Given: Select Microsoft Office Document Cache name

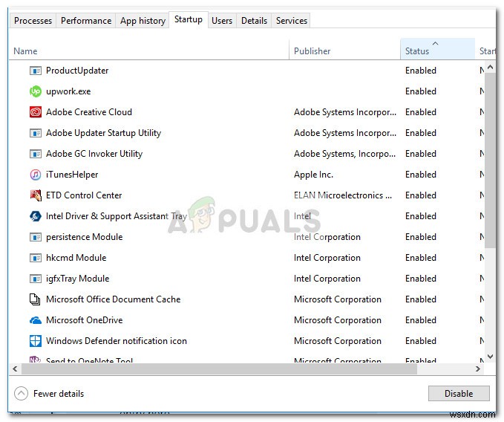Looking at the screenshot, I should click(113, 299).
